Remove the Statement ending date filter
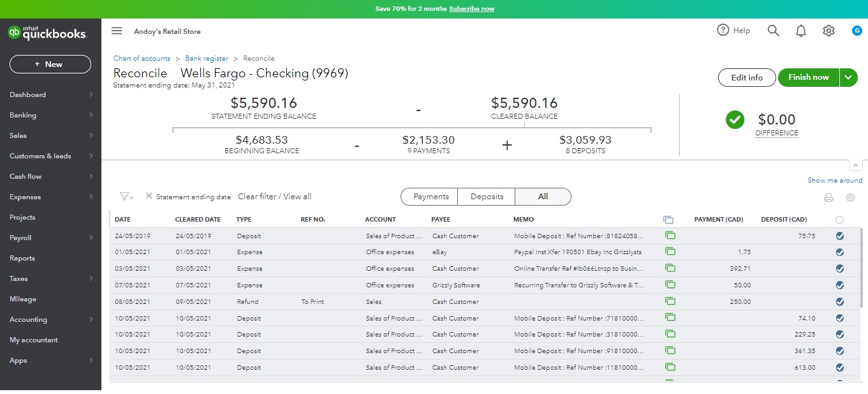Screen dimensions: 868x394 [x=149, y=196]
